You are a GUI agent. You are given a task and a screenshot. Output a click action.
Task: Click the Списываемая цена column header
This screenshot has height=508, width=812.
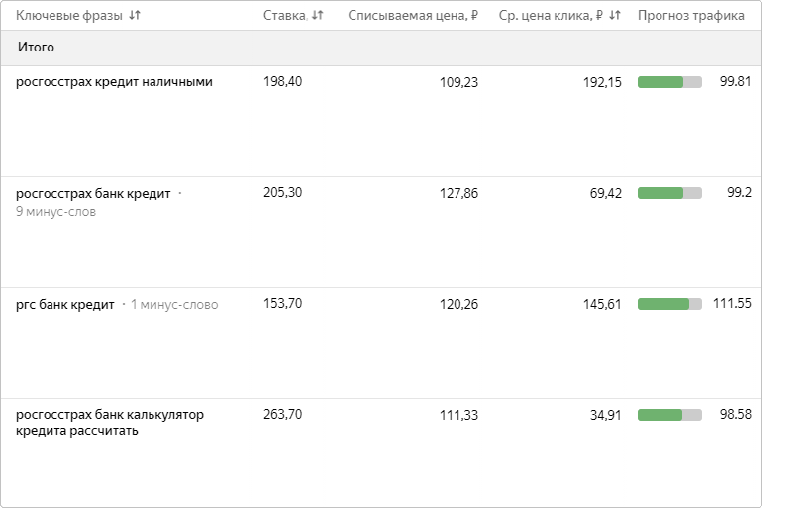412,16
